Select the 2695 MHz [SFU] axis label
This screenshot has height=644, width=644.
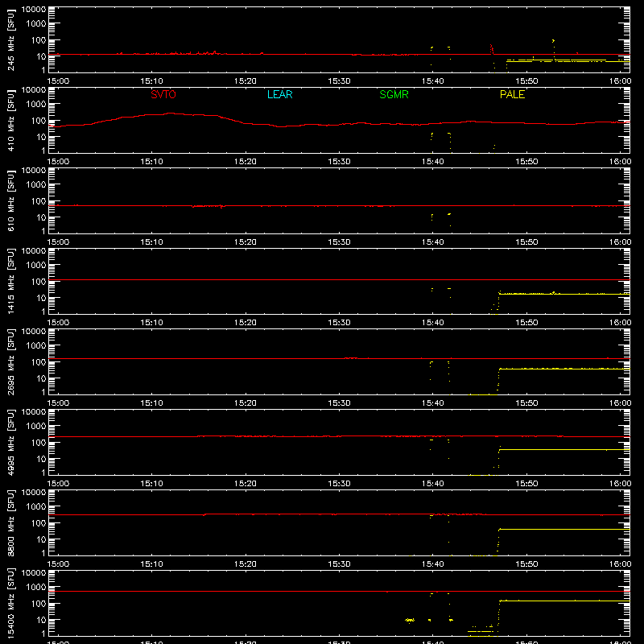11,362
